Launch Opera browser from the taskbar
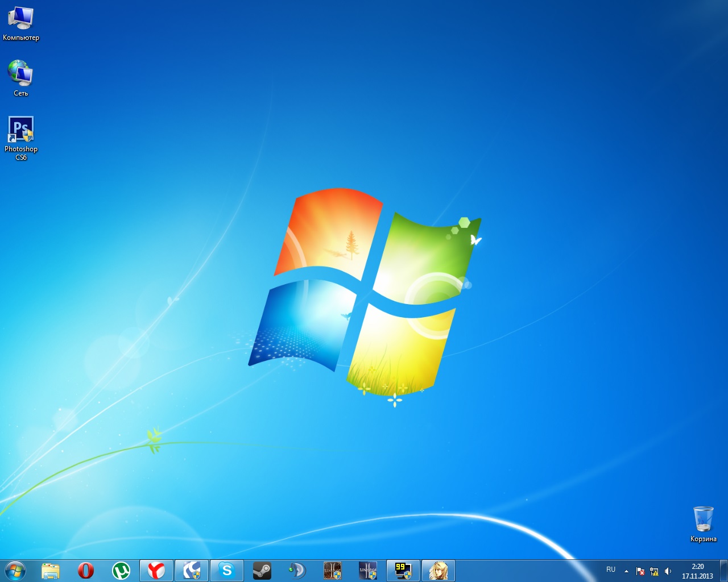This screenshot has width=728, height=582. coord(86,571)
